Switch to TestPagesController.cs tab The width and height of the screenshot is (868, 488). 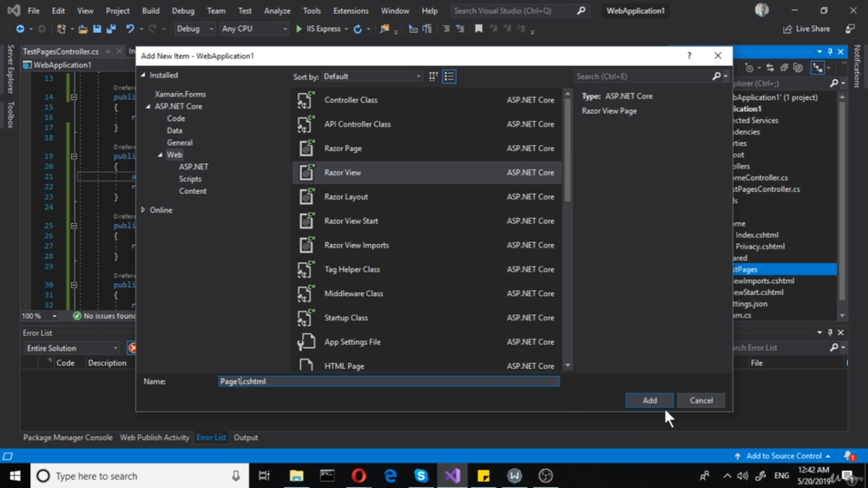coord(61,51)
